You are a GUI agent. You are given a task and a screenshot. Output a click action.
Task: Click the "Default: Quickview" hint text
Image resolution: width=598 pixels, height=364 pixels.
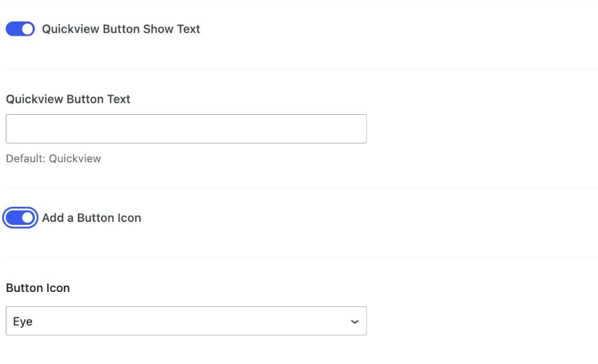coord(54,158)
